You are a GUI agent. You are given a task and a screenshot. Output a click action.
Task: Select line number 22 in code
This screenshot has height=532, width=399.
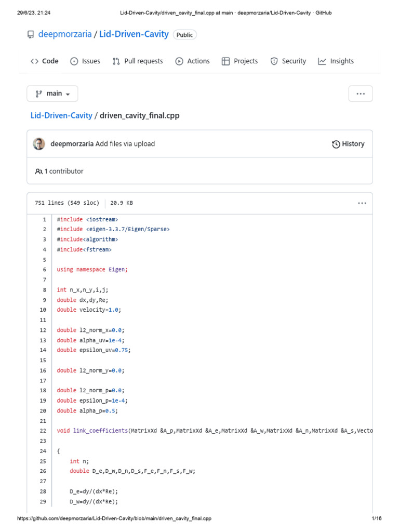[x=43, y=431]
